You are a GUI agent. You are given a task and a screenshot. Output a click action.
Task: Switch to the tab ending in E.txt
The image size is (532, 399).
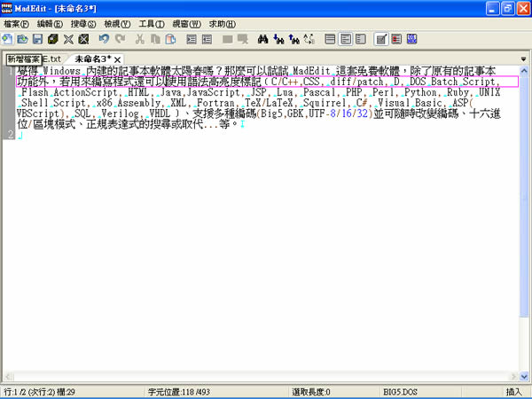(x=51, y=59)
